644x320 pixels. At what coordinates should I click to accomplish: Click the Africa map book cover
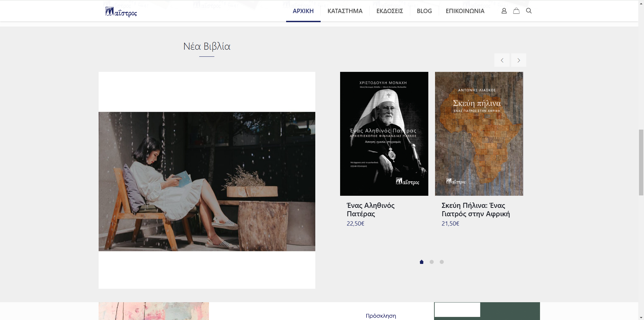(479, 134)
